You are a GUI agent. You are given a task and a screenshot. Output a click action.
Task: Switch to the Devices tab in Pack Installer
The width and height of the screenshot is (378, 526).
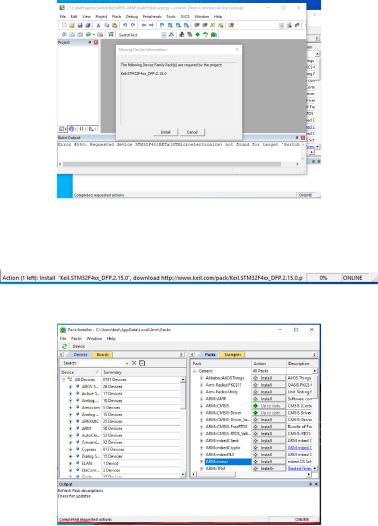[x=80, y=355]
